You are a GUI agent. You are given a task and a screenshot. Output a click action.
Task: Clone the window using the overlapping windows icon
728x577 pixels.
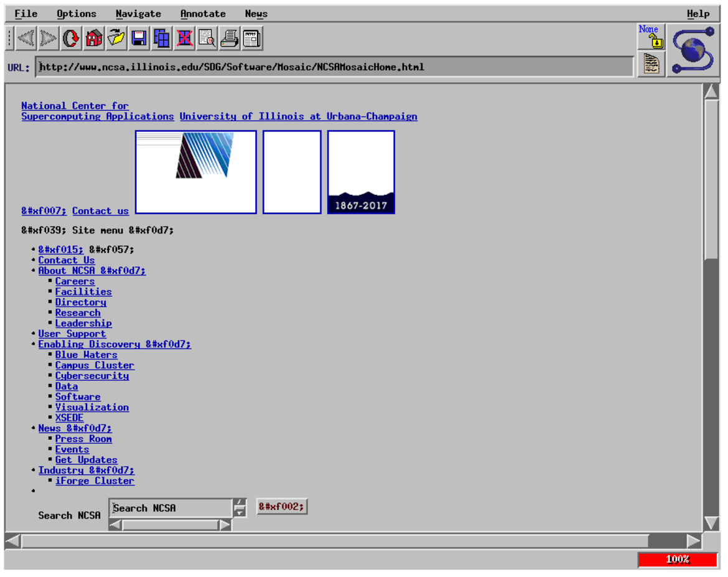[x=162, y=38]
